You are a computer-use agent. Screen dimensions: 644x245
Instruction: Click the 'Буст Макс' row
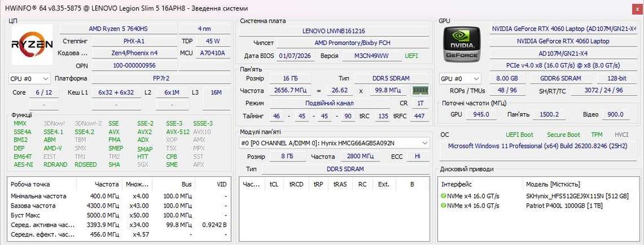coord(118,215)
